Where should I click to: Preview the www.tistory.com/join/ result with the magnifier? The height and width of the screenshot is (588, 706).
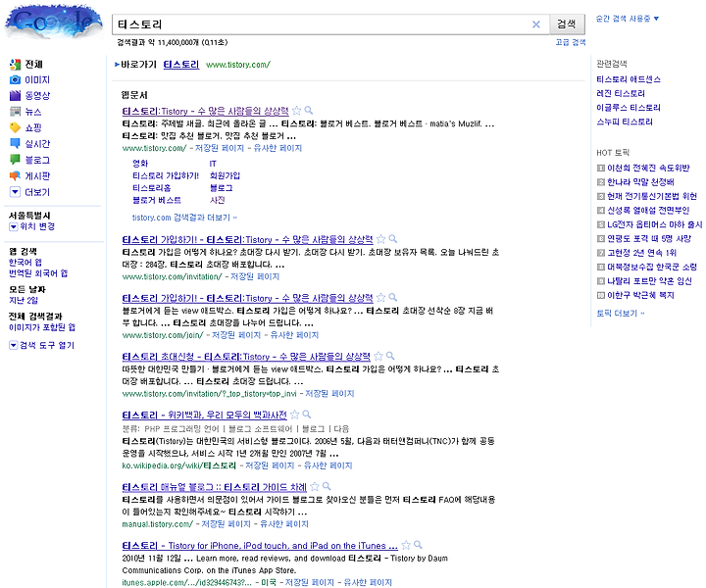tap(392, 297)
